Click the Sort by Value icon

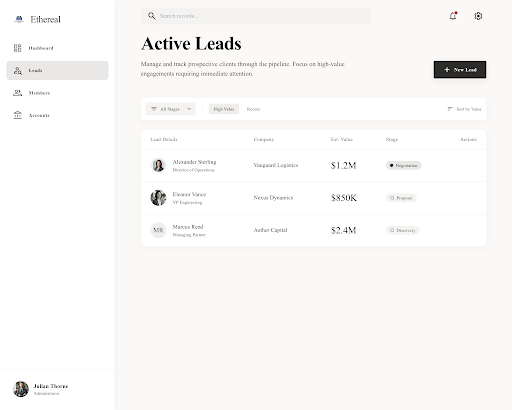pos(450,109)
